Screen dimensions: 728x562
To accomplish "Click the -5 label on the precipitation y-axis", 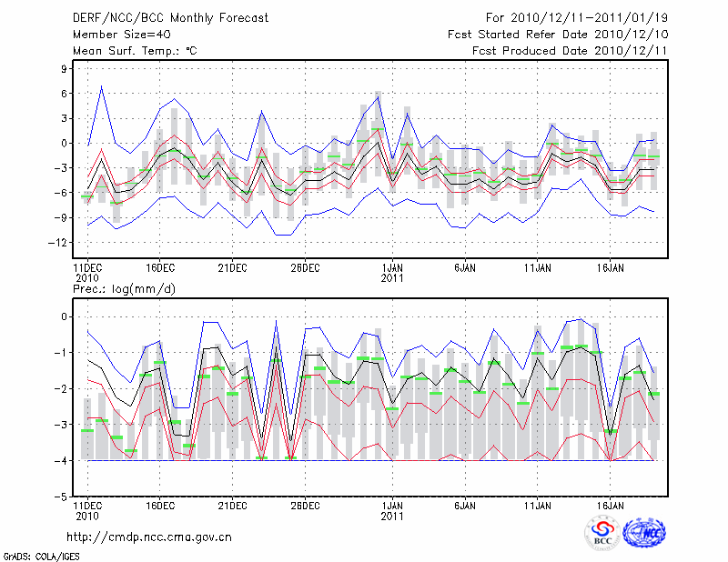I will (61, 497).
